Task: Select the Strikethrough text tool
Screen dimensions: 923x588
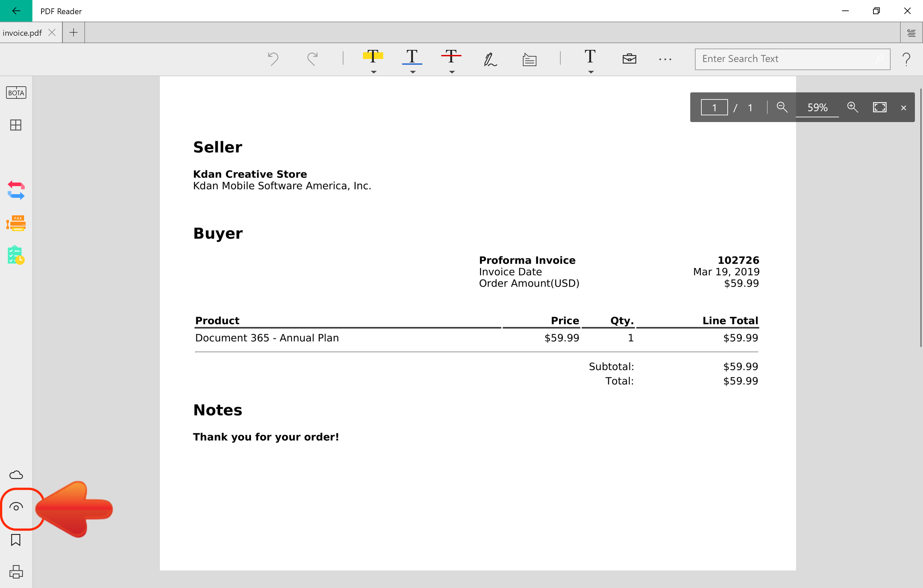Action: (451, 57)
